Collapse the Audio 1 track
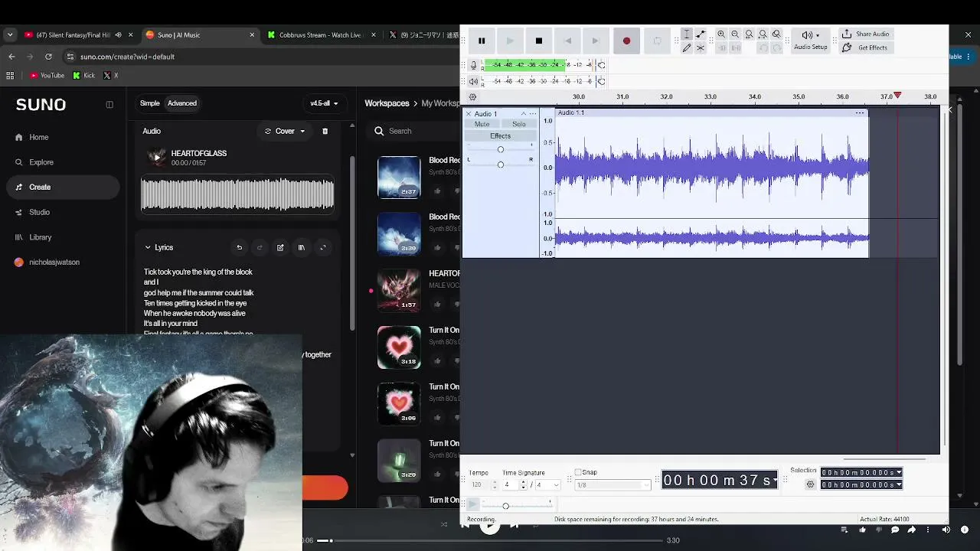 [524, 114]
